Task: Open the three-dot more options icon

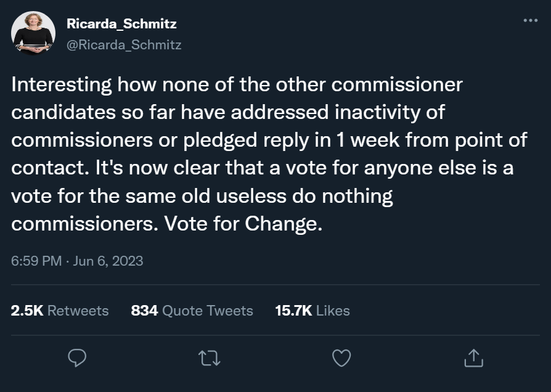Action: click(529, 20)
